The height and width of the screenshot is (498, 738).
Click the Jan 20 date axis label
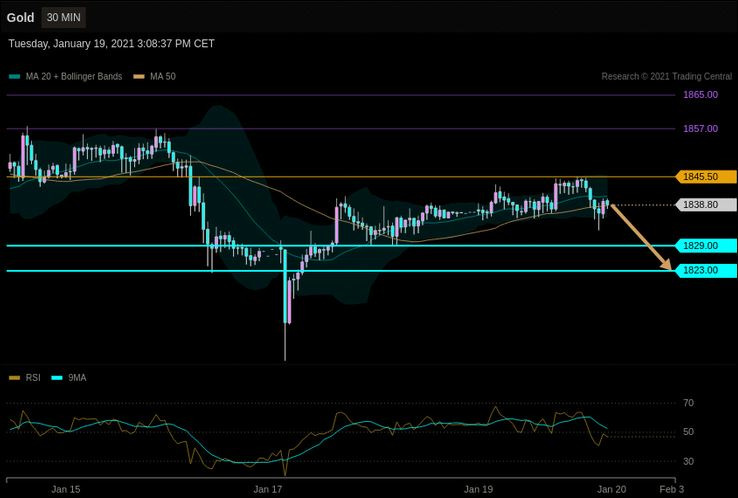coord(611,489)
